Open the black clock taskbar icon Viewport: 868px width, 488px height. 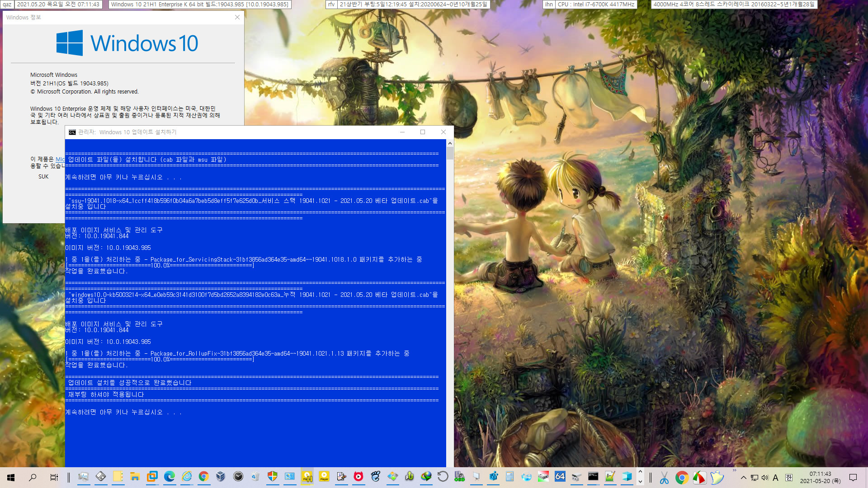[x=238, y=477]
